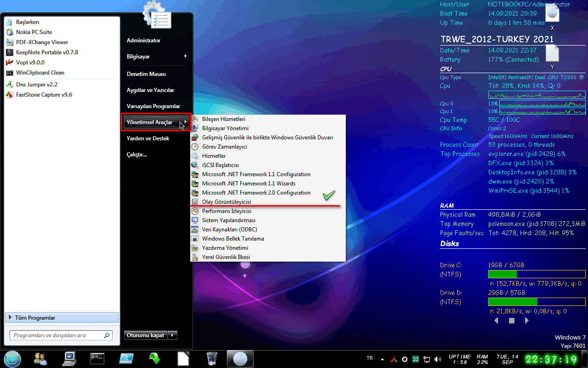588x368 pixels.
Task: Click the Başlarken program icon
Action: pos(9,22)
